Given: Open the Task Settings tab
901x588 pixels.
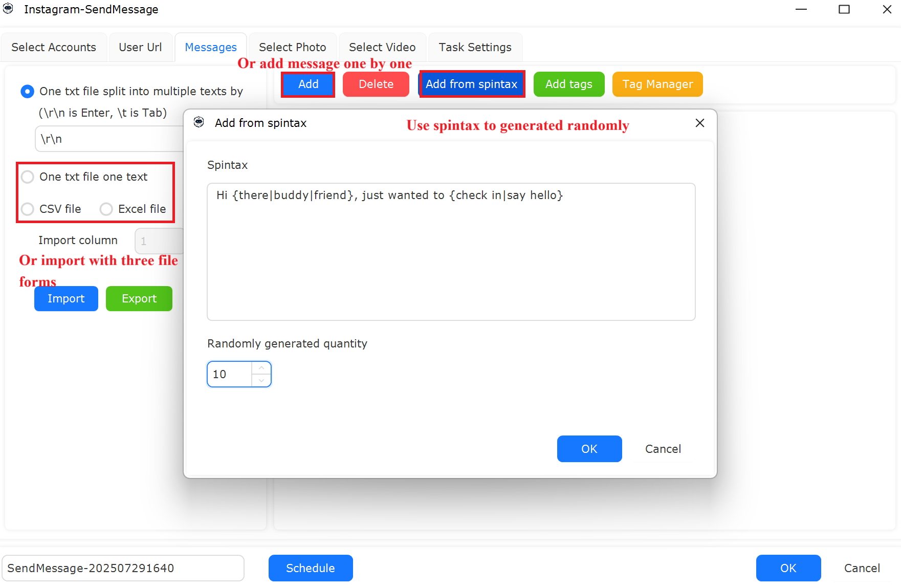Looking at the screenshot, I should pos(475,47).
